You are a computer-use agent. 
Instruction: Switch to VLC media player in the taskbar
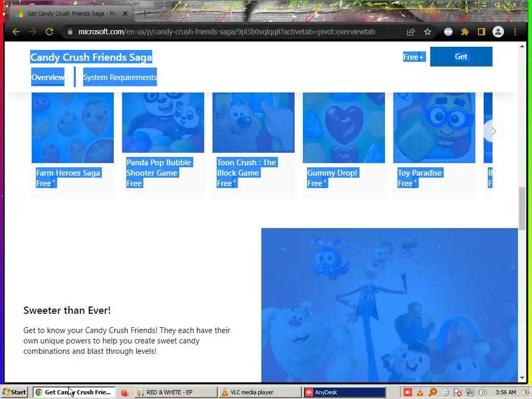(x=260, y=392)
